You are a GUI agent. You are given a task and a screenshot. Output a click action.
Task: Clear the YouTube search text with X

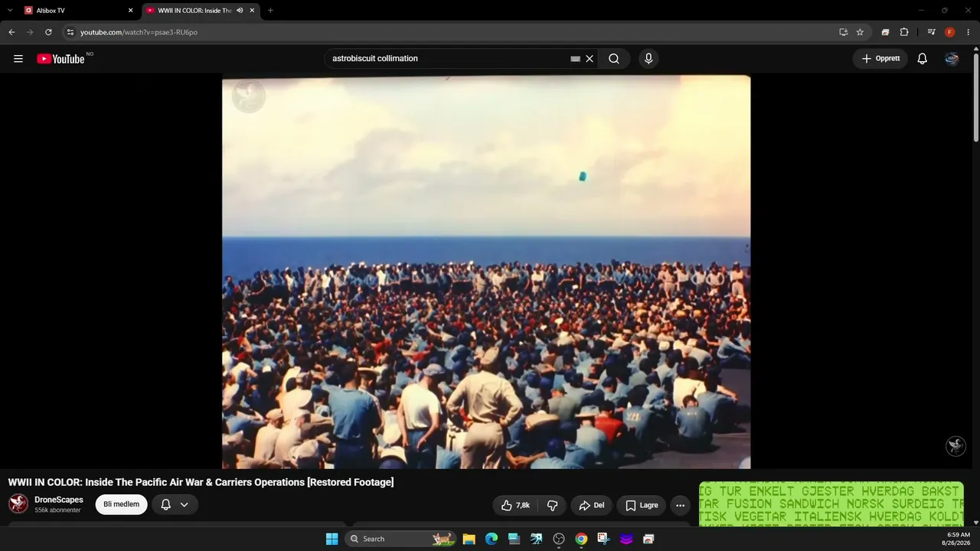(x=590, y=59)
